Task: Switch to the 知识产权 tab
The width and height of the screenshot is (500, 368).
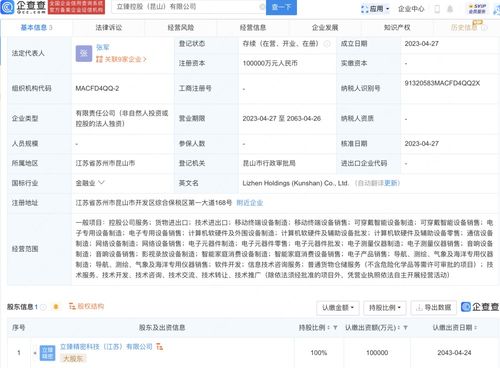Action: coord(397,28)
